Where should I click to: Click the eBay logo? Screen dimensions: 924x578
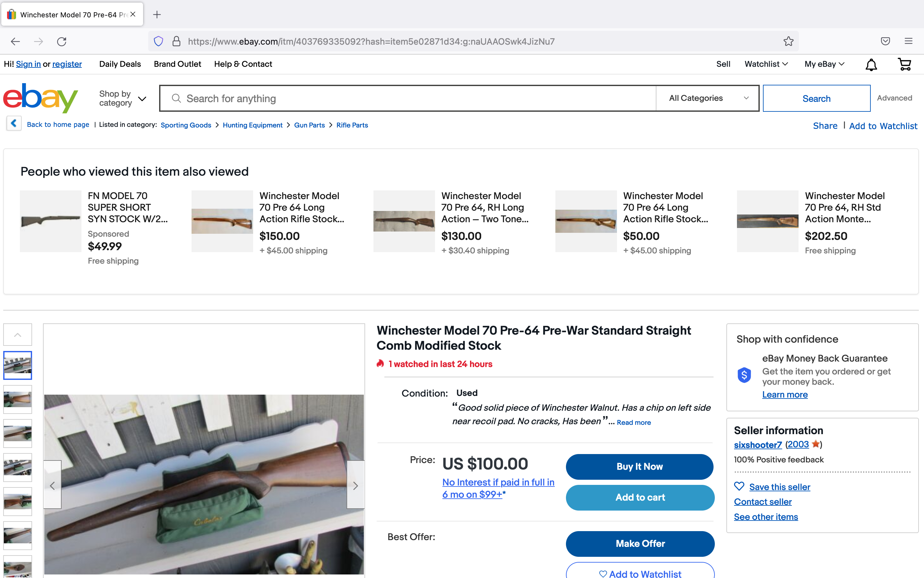(40, 98)
